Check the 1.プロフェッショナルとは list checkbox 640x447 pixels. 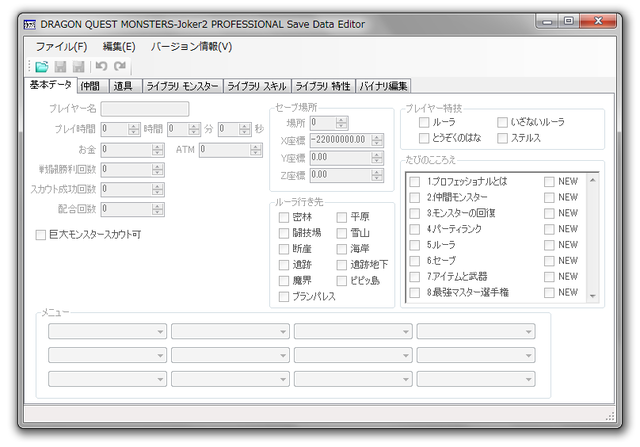pyautogui.click(x=415, y=182)
